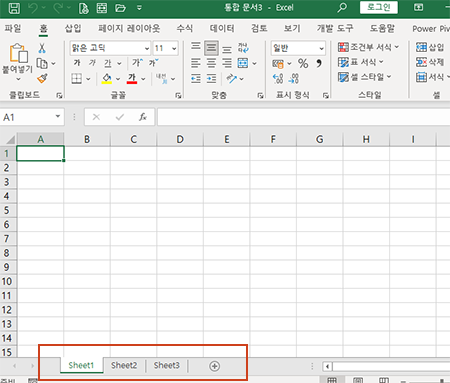Open the 개발 도구 tab

(335, 28)
